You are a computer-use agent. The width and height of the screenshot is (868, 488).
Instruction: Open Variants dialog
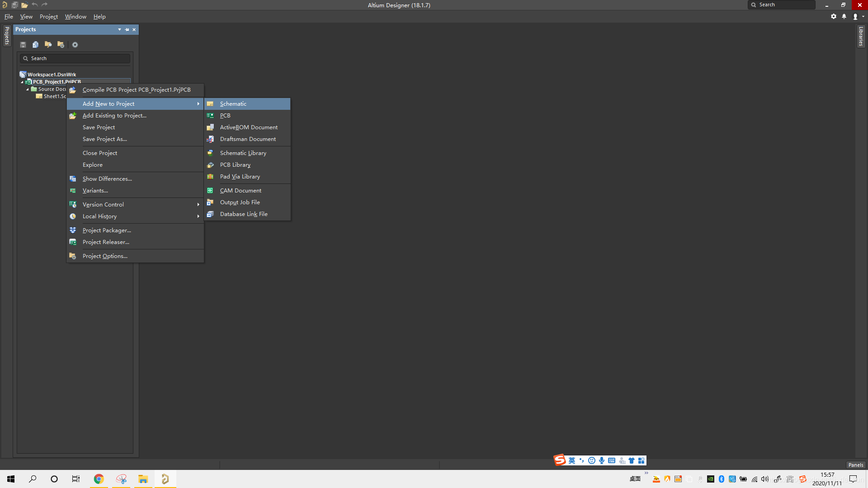tap(135, 191)
